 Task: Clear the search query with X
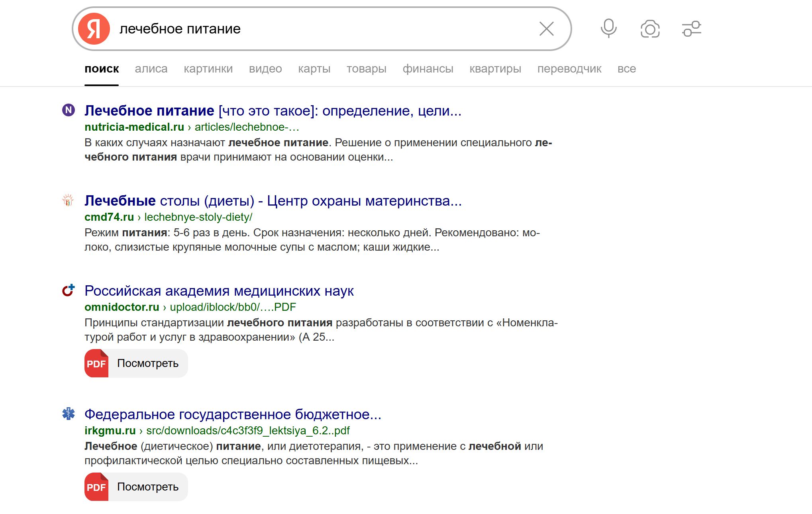(546, 29)
